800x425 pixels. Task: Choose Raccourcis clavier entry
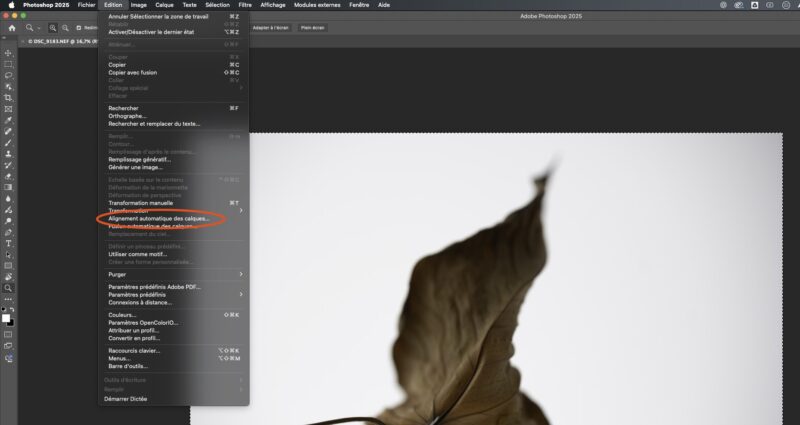(x=173, y=351)
